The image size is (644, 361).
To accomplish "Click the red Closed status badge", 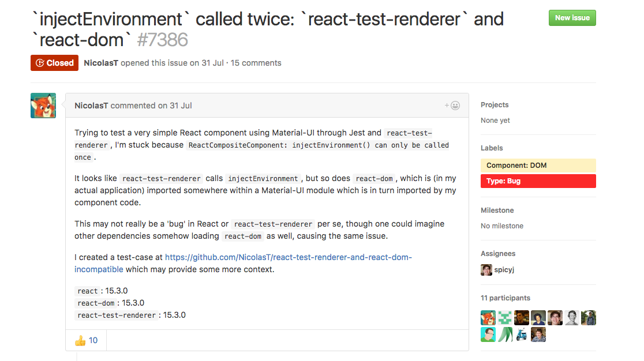I will tap(54, 63).
